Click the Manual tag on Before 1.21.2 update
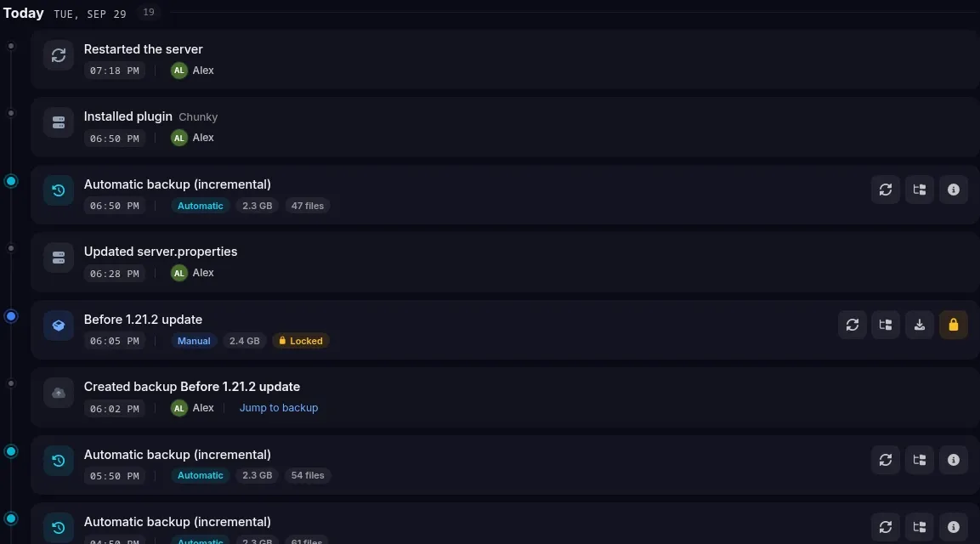Screen dimensions: 980x544 194,341
